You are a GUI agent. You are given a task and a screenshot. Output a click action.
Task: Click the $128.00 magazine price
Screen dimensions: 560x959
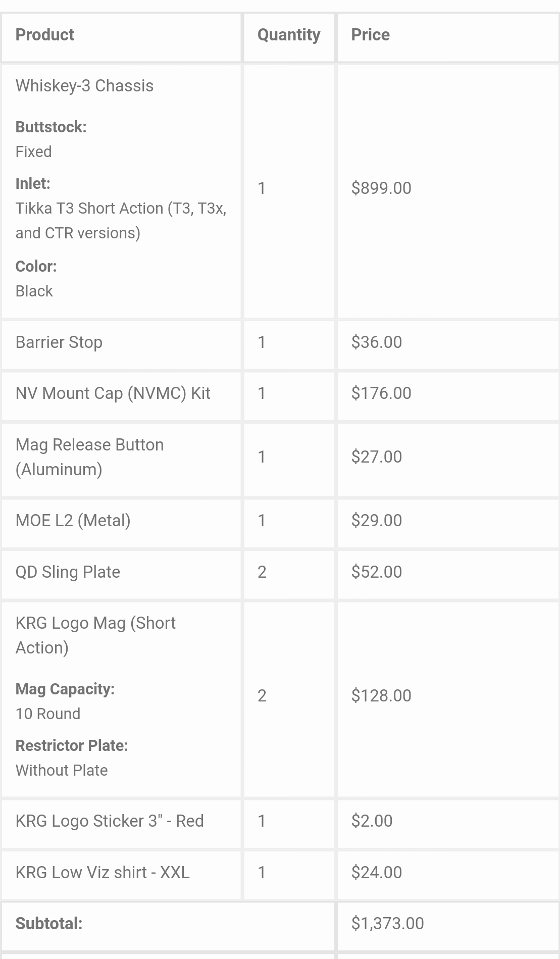[381, 696]
